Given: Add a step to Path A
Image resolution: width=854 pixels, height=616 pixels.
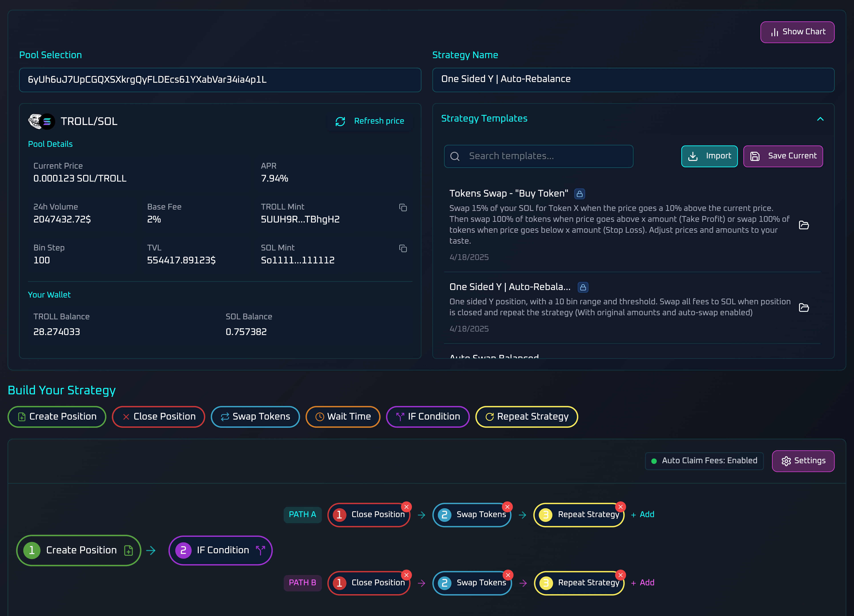Looking at the screenshot, I should (643, 514).
